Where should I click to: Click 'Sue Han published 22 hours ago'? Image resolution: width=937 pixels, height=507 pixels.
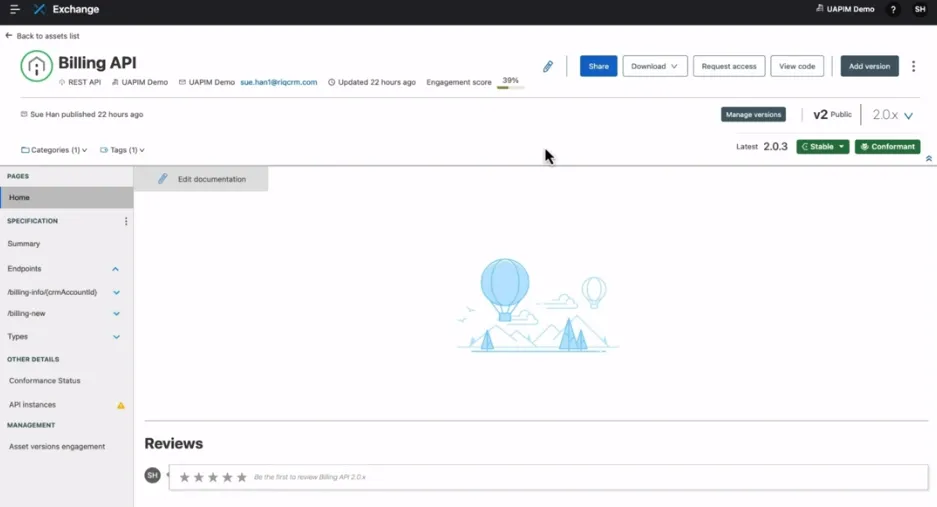click(x=87, y=114)
